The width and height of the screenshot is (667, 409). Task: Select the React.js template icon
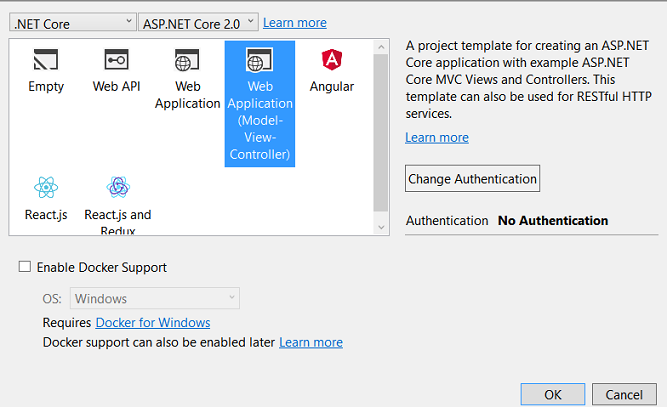(46, 187)
